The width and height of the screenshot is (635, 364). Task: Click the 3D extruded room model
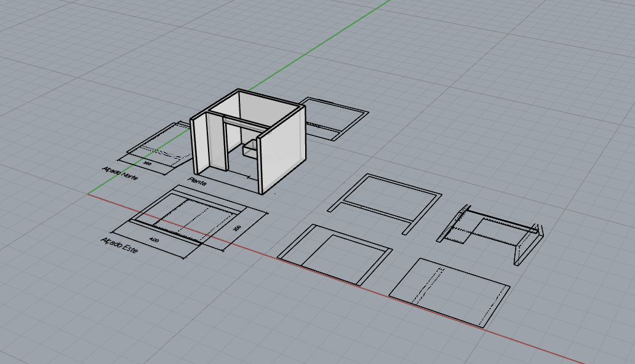point(248,141)
